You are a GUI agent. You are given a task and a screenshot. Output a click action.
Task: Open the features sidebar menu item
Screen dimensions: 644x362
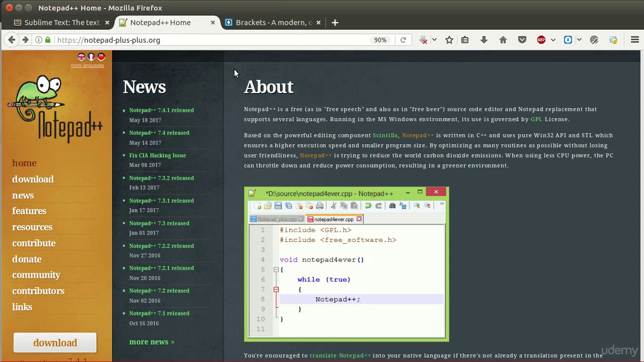(29, 211)
